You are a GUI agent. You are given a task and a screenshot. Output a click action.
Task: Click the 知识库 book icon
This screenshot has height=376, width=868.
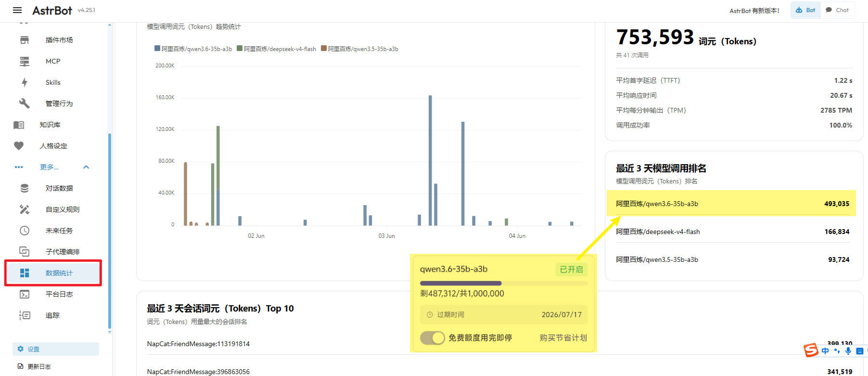pyautogui.click(x=19, y=125)
